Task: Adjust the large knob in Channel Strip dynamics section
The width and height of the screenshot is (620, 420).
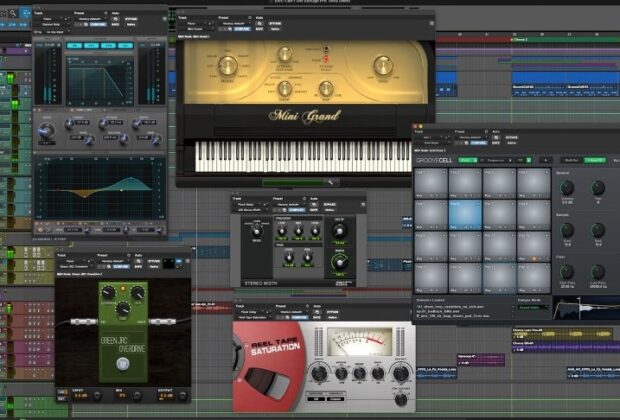Action: tap(46, 131)
